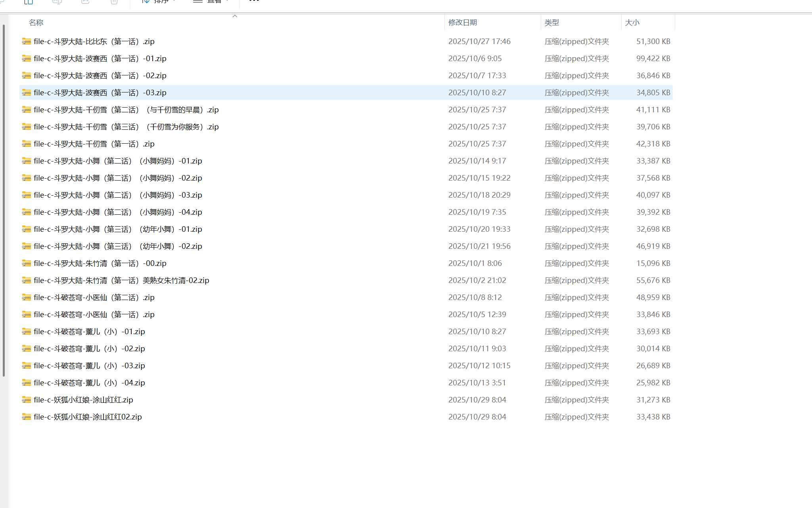
Task: Click size value 48,959 KB
Action: (653, 297)
